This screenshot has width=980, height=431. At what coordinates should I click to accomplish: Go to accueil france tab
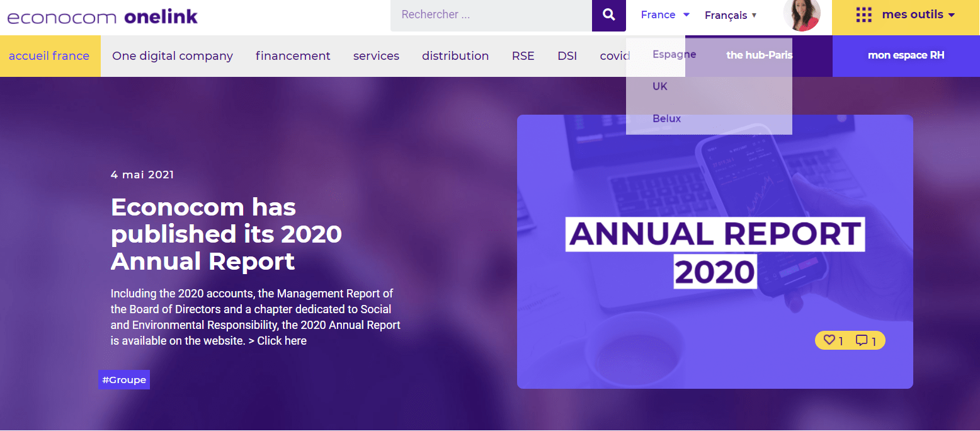[x=49, y=55]
